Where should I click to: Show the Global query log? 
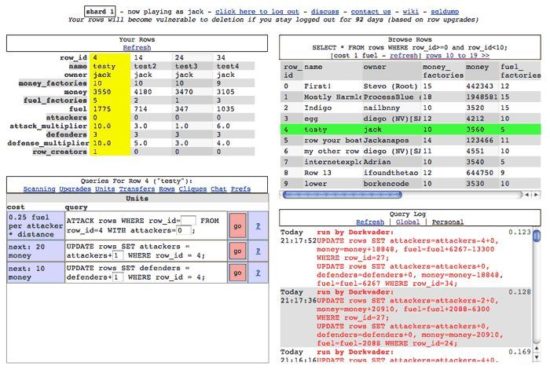click(x=407, y=222)
